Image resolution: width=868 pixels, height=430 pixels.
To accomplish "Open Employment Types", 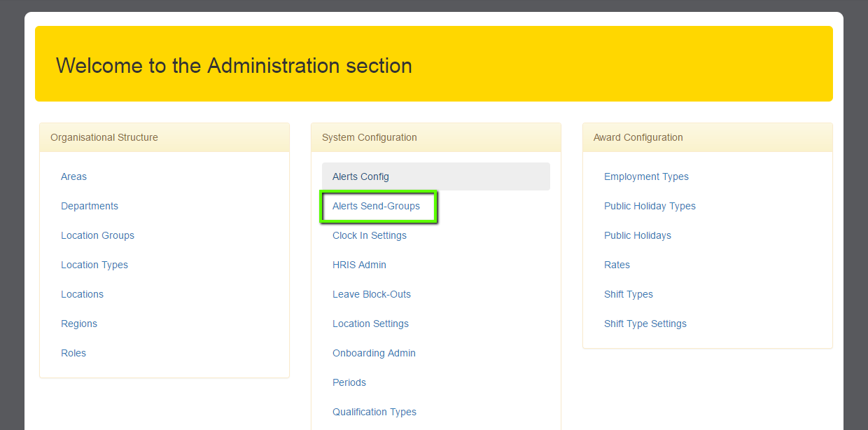I will click(x=646, y=176).
